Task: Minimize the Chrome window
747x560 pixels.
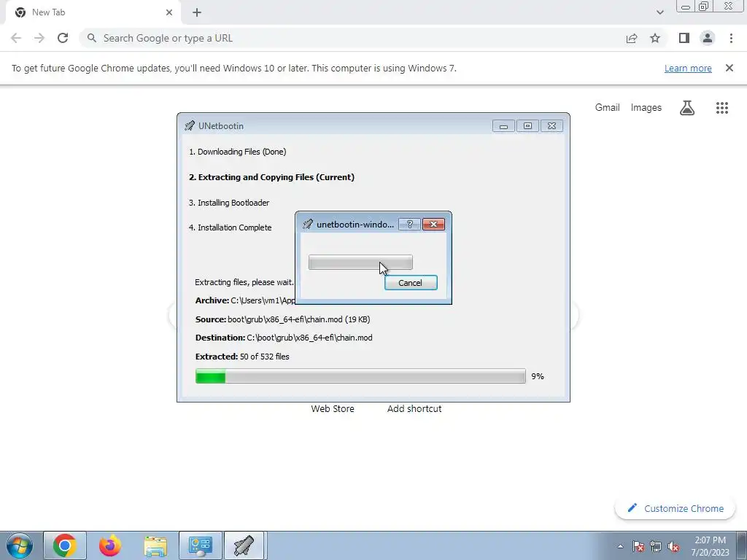Action: (x=686, y=7)
